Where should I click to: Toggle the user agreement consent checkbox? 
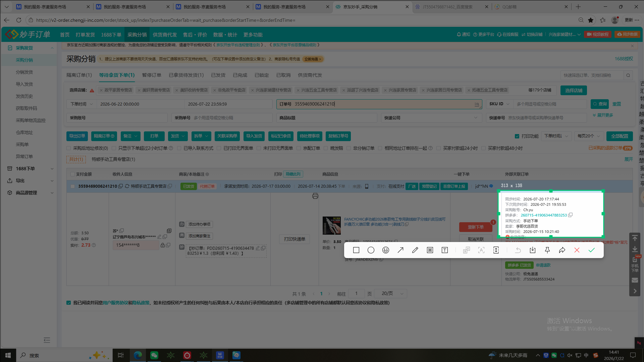click(69, 303)
